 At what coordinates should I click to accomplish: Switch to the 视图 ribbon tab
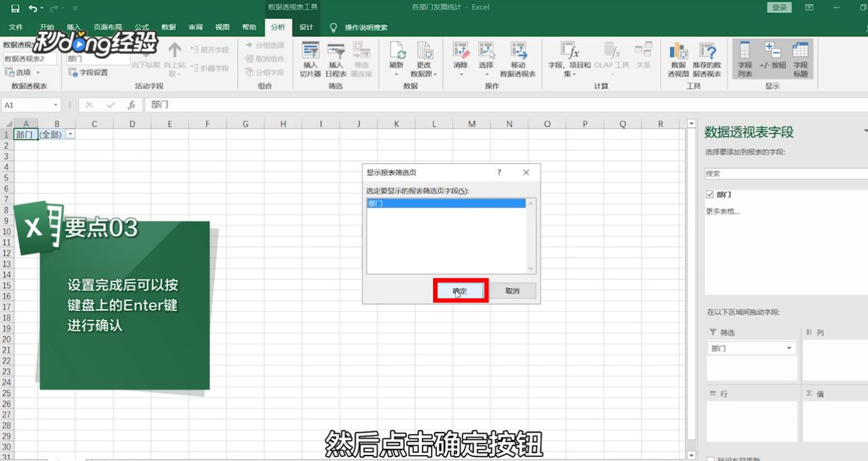pos(222,27)
